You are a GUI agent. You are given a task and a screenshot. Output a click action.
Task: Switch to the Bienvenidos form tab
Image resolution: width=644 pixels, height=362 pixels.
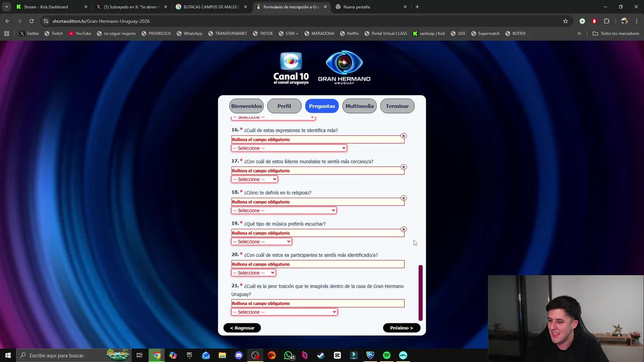[247, 106]
